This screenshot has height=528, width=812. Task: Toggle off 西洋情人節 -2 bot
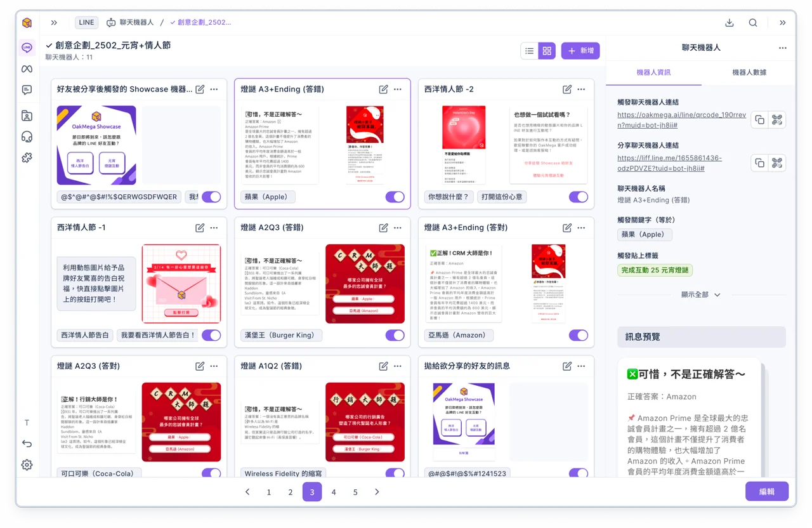click(x=578, y=197)
